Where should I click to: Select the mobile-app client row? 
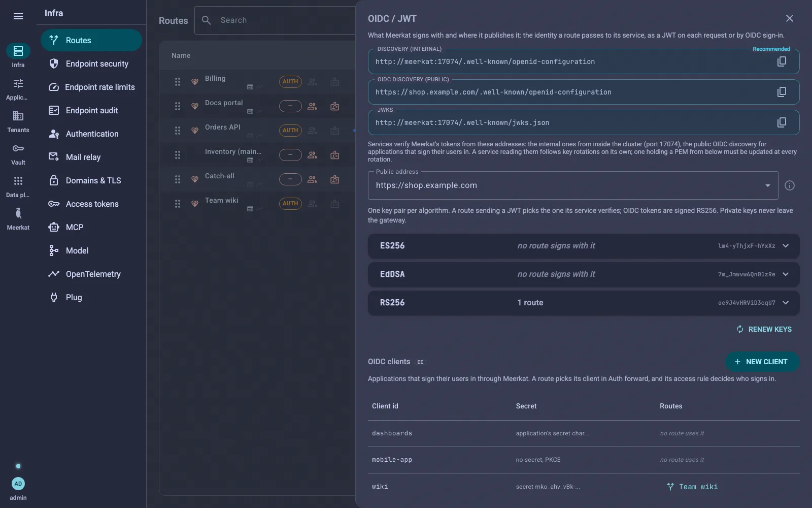(x=584, y=460)
